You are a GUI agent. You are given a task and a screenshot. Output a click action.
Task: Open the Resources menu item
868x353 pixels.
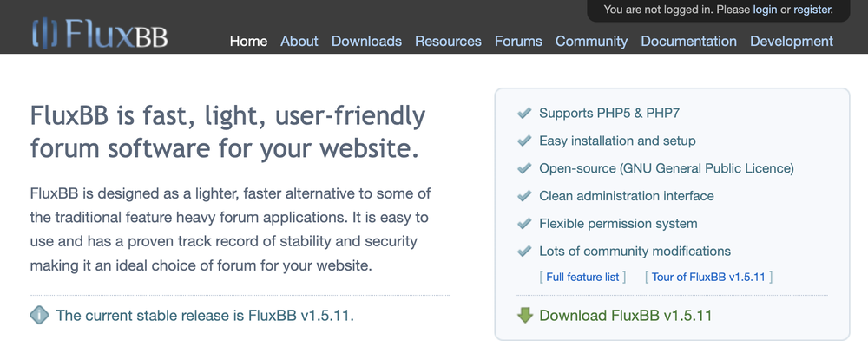pos(449,42)
